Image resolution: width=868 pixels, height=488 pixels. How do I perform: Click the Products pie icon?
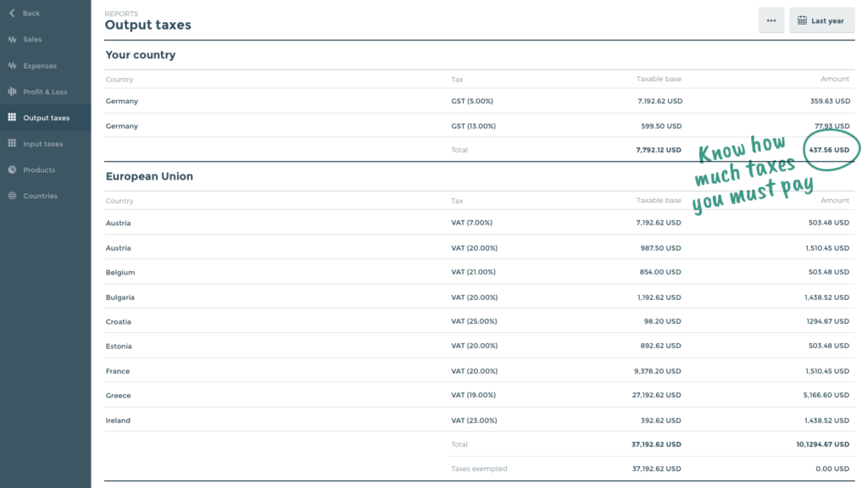12,170
